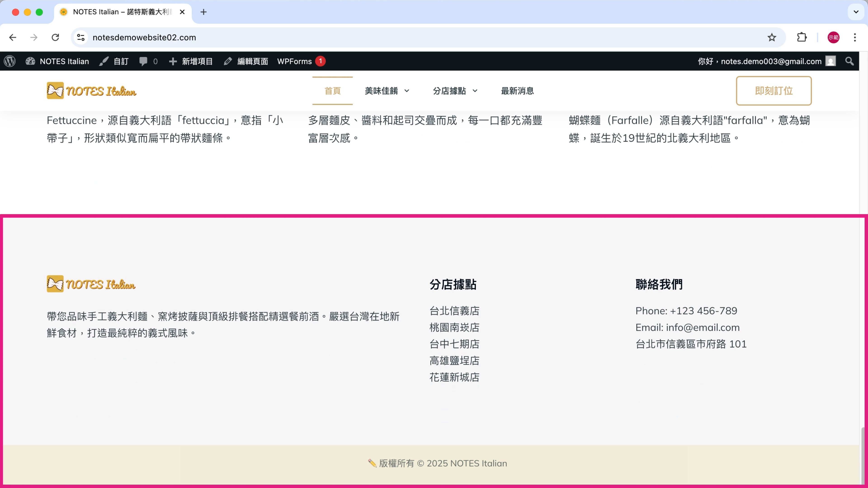
Task: Select the 首頁 navigation item
Action: [x=332, y=91]
